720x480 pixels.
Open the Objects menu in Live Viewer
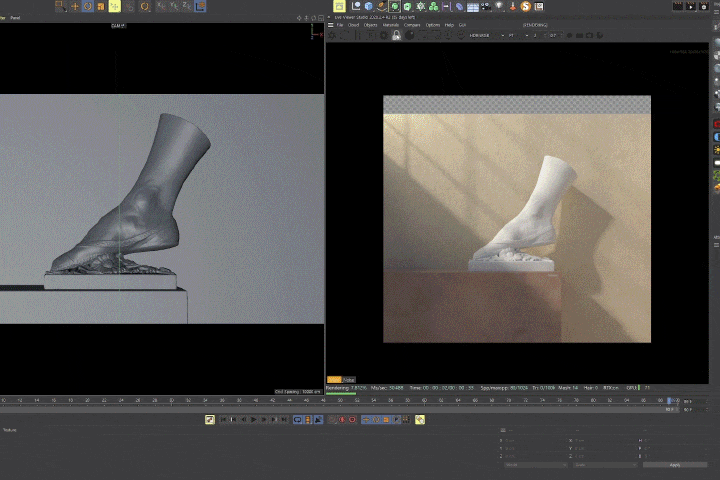[370, 25]
